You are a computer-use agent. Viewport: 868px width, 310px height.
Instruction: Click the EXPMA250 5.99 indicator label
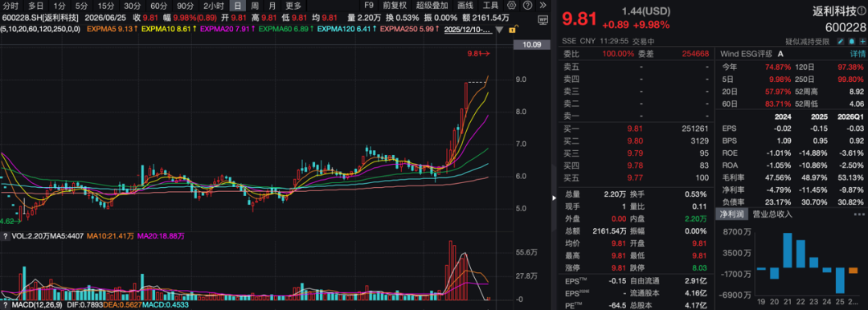click(411, 30)
